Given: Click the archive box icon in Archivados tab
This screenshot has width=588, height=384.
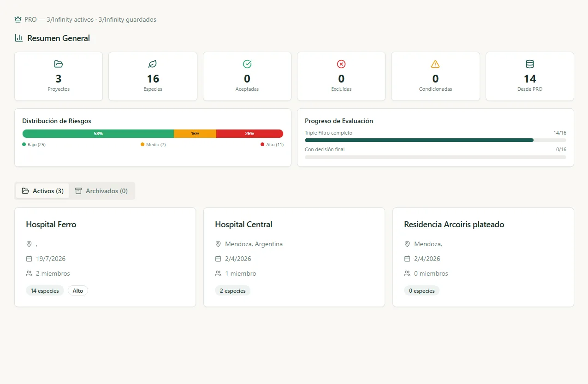Looking at the screenshot, I should point(78,191).
